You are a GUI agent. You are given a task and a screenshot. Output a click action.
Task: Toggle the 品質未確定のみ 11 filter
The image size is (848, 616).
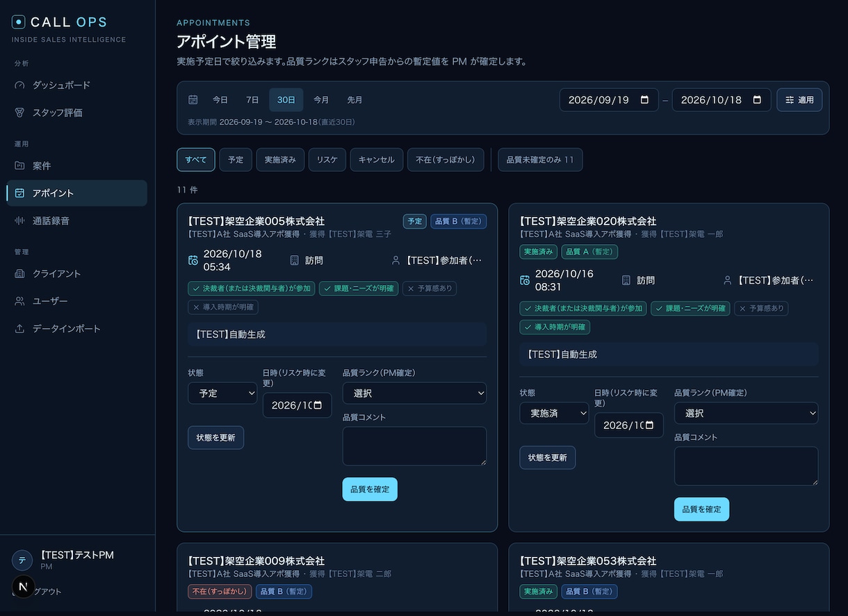click(x=540, y=160)
